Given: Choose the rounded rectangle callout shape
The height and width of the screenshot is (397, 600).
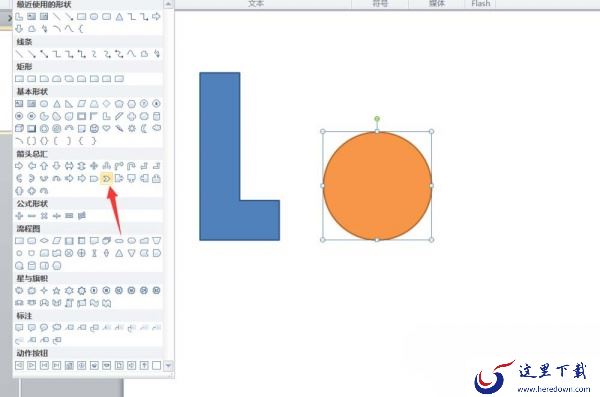Looking at the screenshot, I should point(32,328).
